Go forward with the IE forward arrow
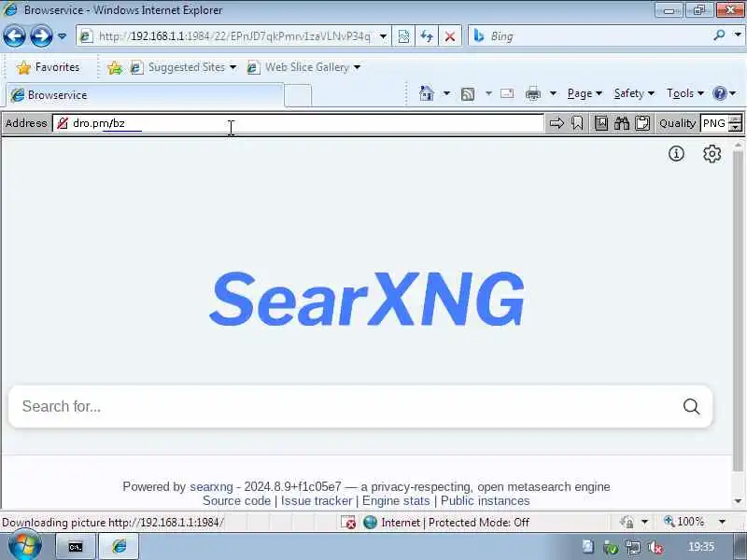Viewport: 747px width, 560px height. [41, 35]
